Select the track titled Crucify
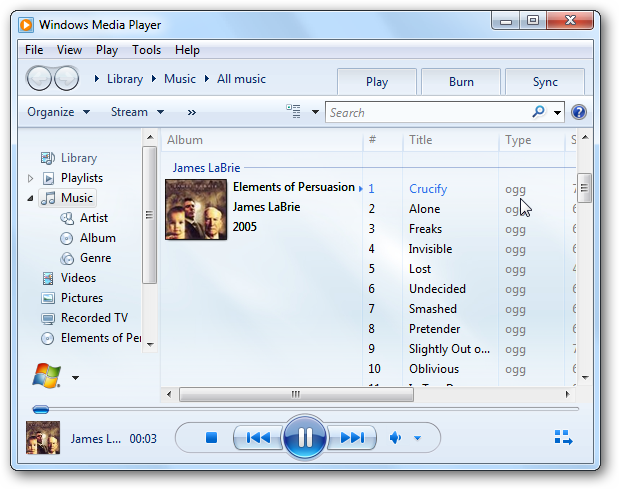 (x=428, y=189)
